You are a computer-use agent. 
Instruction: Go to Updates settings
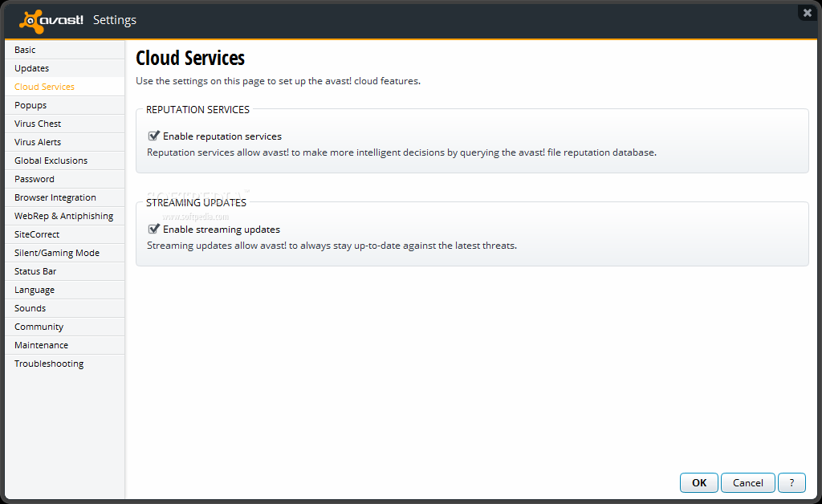[65, 68]
